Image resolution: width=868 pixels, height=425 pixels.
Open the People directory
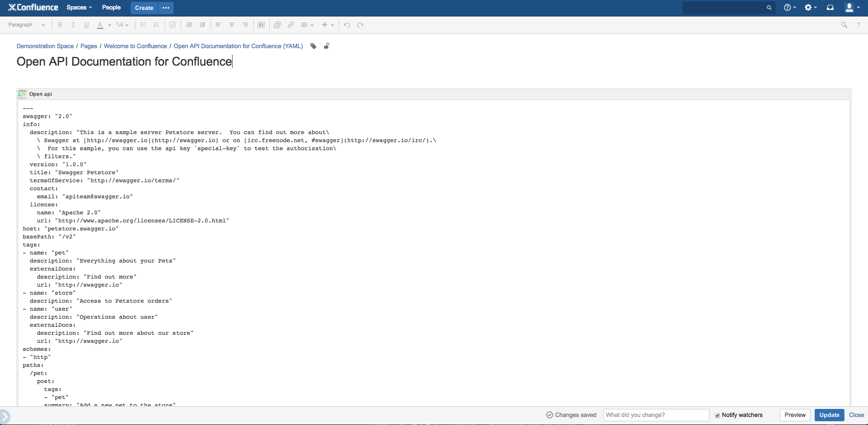(111, 8)
